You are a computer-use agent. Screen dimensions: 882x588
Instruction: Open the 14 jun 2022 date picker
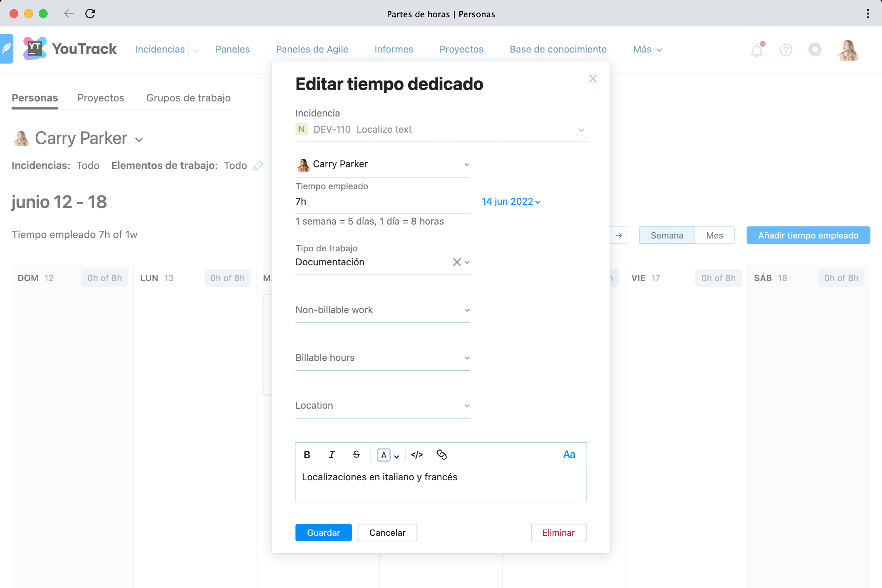511,202
